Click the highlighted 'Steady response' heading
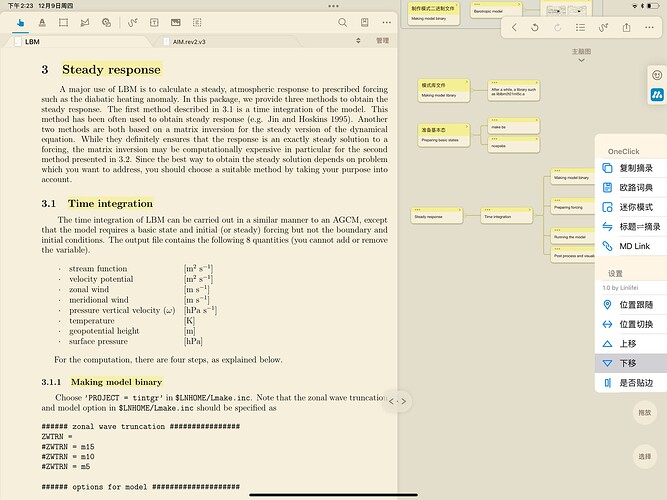This screenshot has width=667, height=500. [x=111, y=69]
